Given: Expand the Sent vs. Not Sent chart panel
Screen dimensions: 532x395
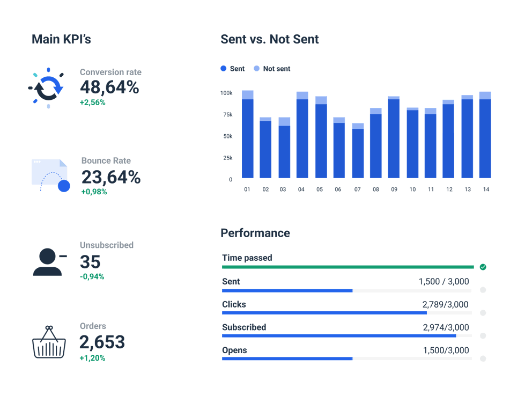Looking at the screenshot, I should tap(269, 39).
